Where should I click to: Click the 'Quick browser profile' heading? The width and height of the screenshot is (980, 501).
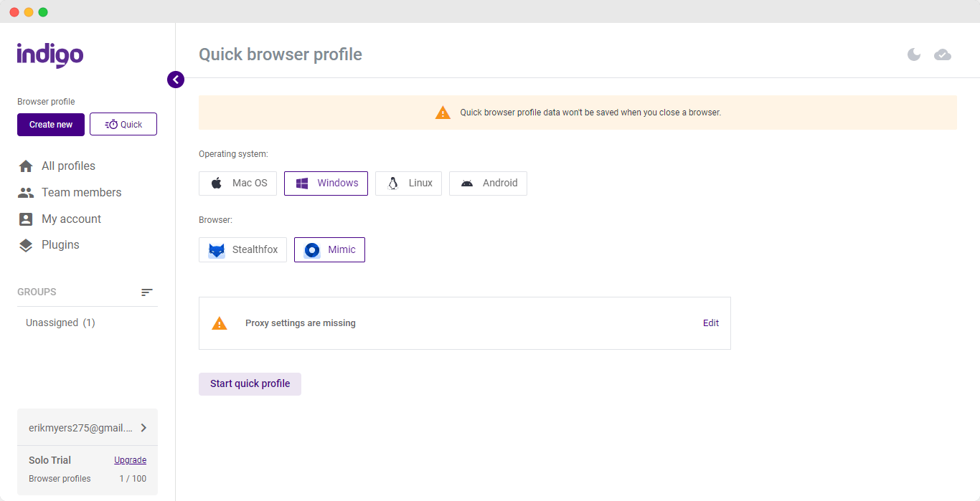tap(281, 54)
